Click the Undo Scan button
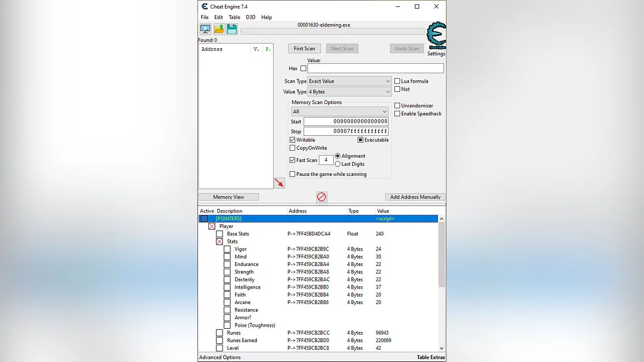644x362 pixels. click(x=407, y=48)
